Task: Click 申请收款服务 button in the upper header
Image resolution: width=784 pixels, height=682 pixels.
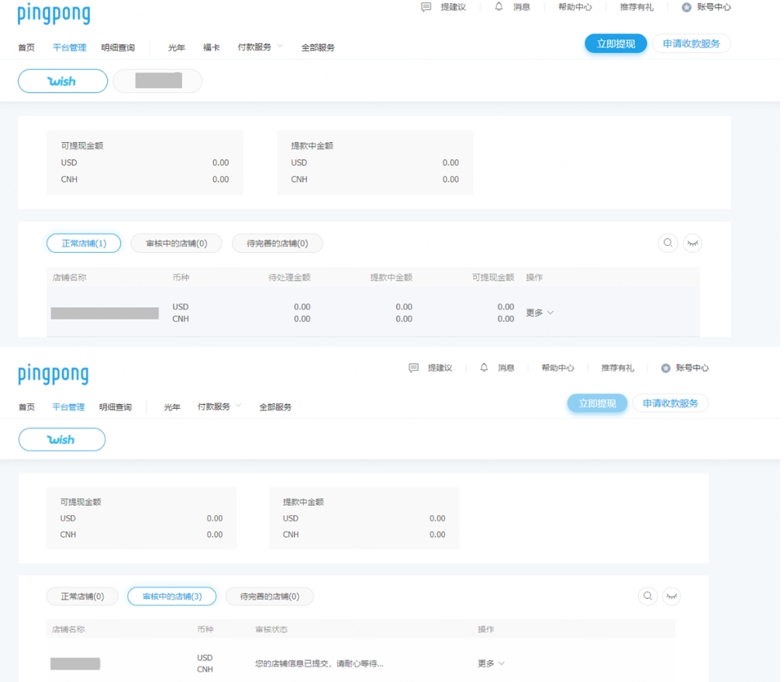Action: (x=691, y=44)
